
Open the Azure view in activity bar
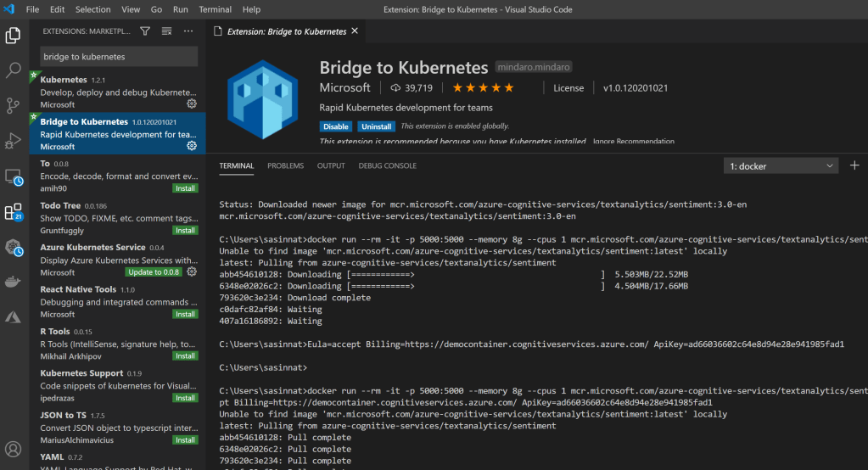coord(14,317)
